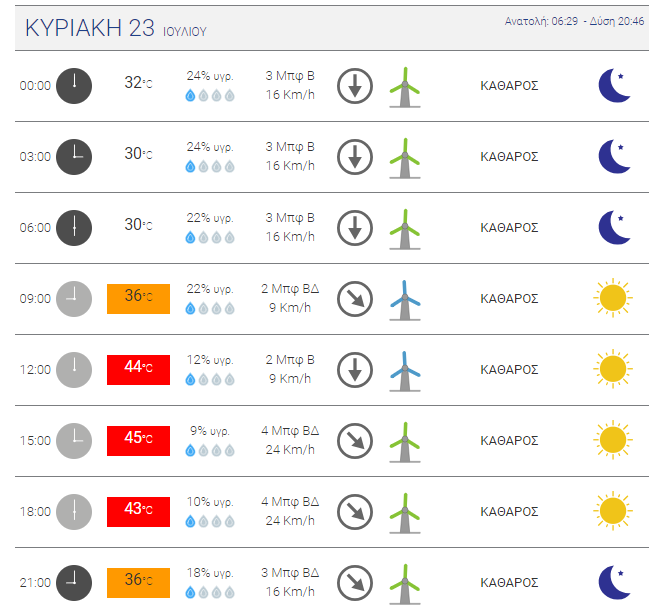
Task: Click the 21:00 clock icon
Action: pyautogui.click(x=73, y=582)
